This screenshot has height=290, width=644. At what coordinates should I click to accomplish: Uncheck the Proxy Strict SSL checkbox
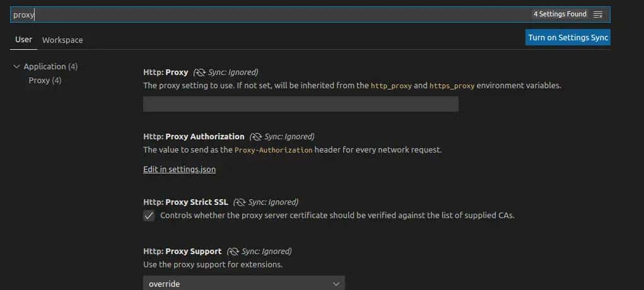149,216
